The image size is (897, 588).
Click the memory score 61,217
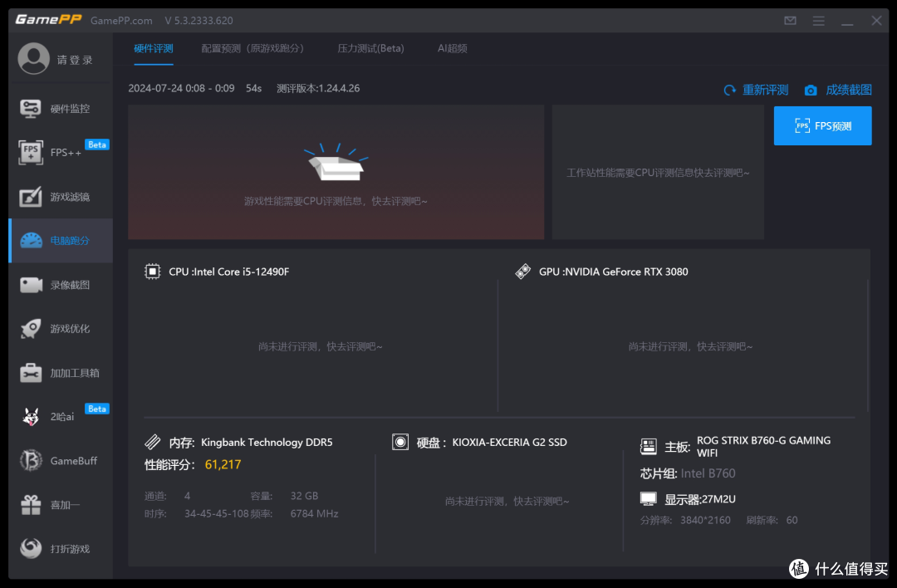(223, 464)
